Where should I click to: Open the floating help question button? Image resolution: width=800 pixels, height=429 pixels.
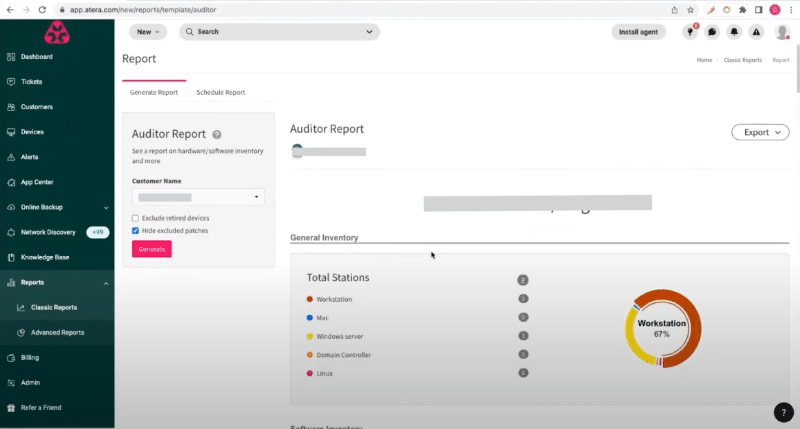784,413
